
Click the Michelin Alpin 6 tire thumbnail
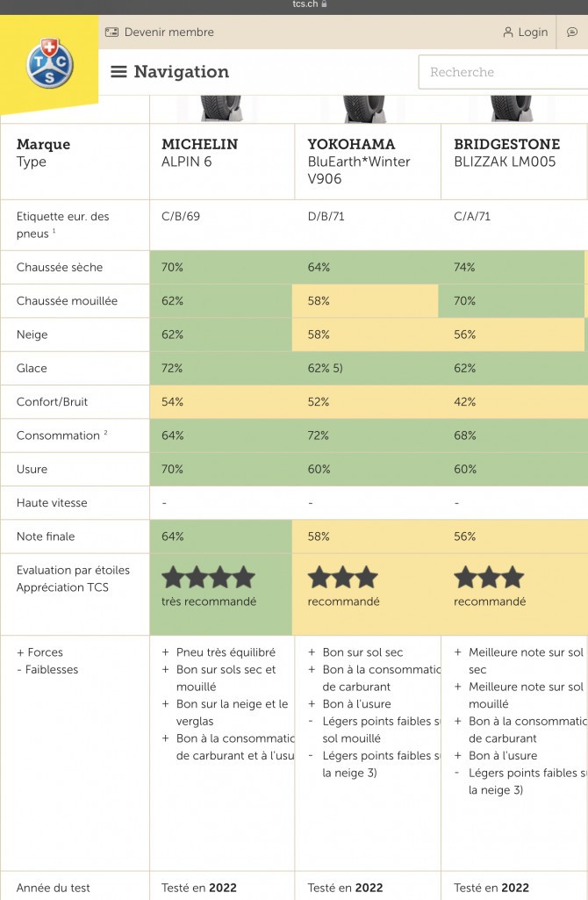click(221, 109)
